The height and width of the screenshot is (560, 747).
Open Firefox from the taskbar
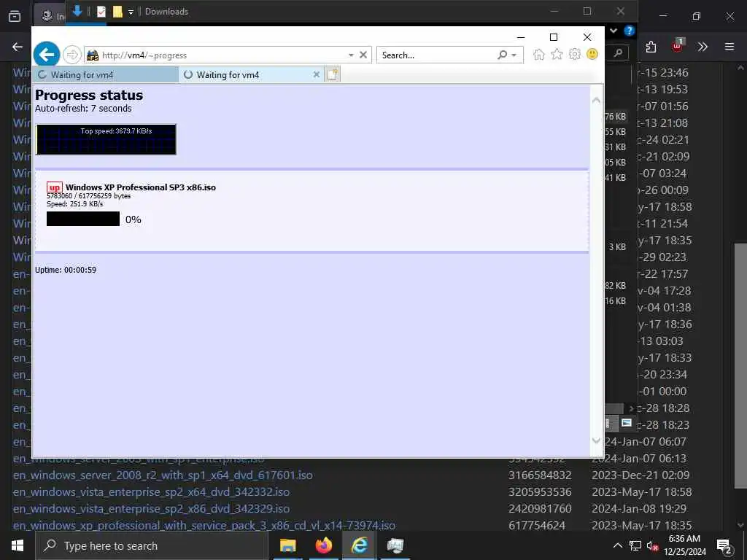point(323,545)
